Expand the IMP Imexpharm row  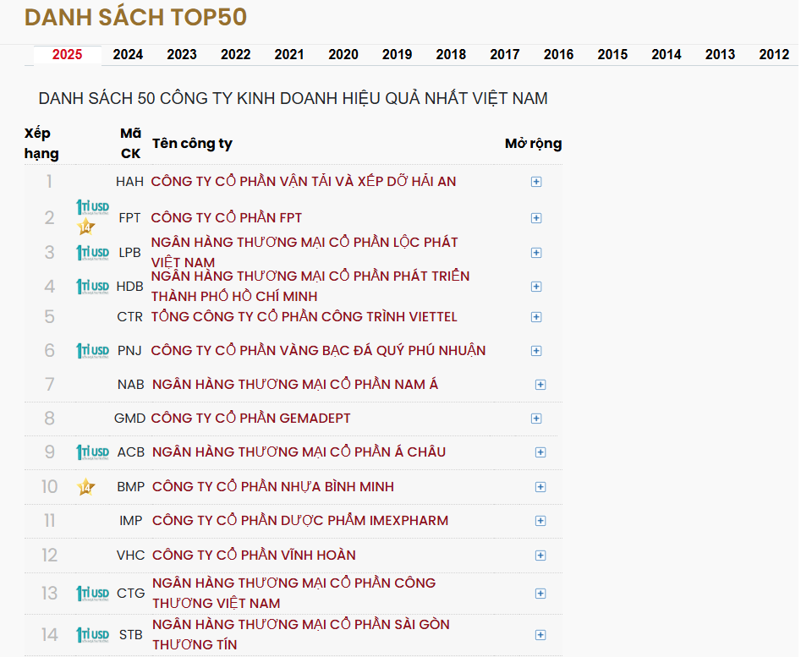click(540, 521)
